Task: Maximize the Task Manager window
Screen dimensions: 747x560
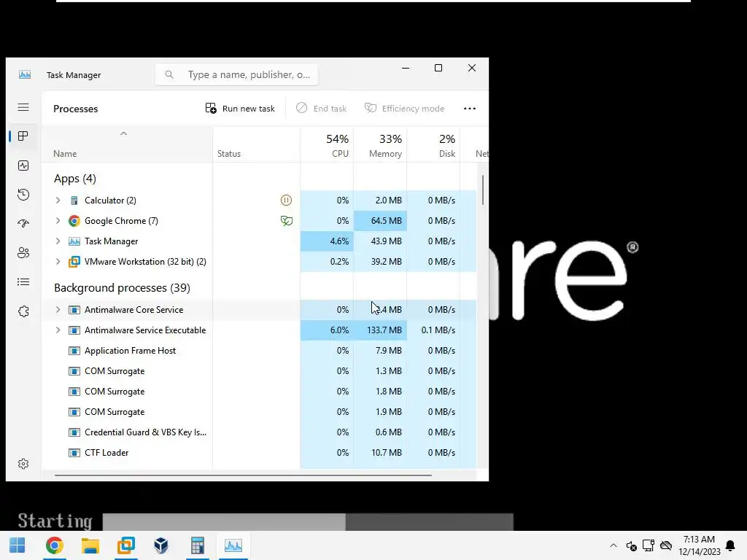Action: pyautogui.click(x=438, y=68)
